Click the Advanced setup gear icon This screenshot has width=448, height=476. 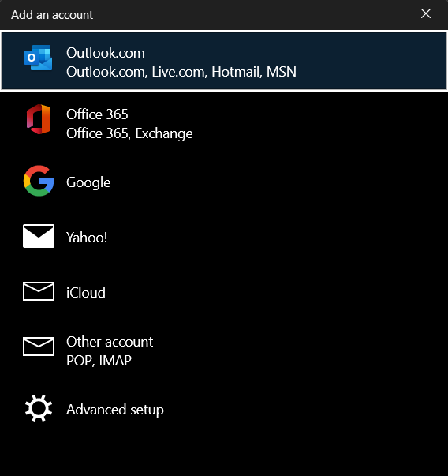point(39,408)
